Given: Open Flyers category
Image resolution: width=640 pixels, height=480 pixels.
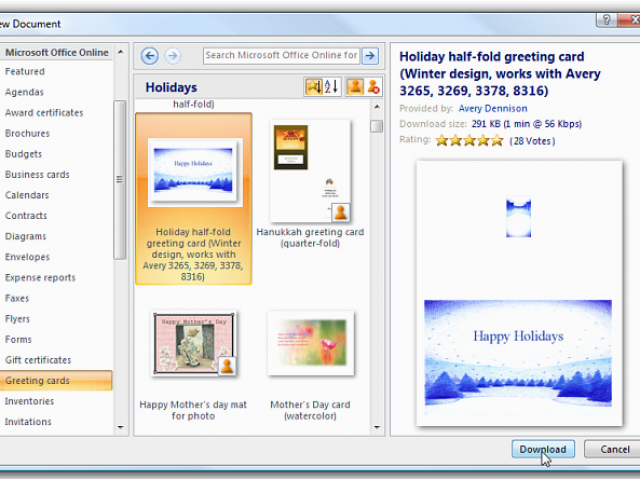Looking at the screenshot, I should coord(17,319).
